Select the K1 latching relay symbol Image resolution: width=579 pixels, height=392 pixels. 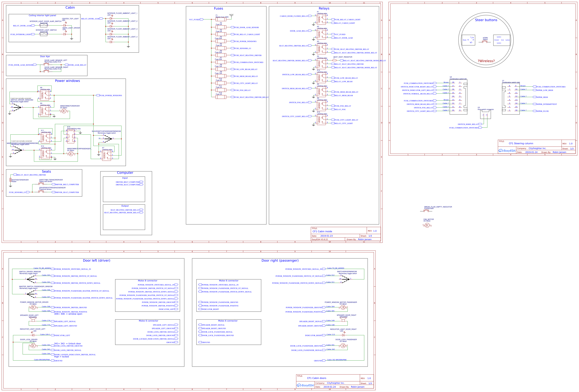point(321,19)
